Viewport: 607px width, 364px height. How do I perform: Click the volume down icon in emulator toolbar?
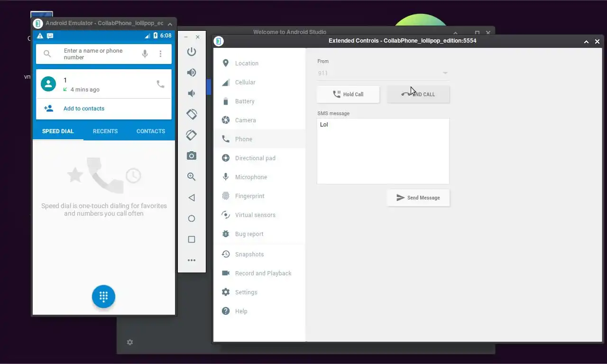click(x=192, y=93)
